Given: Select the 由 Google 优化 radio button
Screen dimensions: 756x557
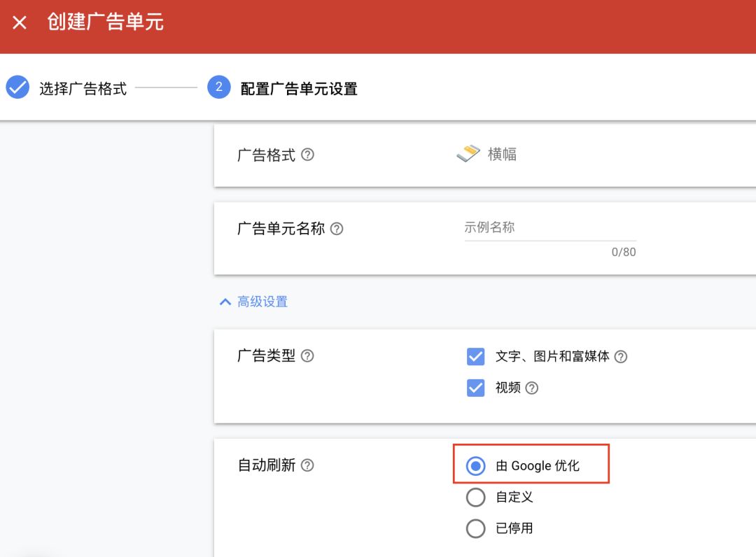Looking at the screenshot, I should pos(475,465).
